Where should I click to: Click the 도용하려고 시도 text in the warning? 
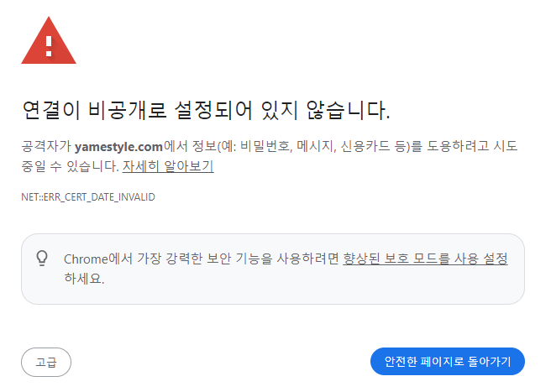(x=472, y=146)
